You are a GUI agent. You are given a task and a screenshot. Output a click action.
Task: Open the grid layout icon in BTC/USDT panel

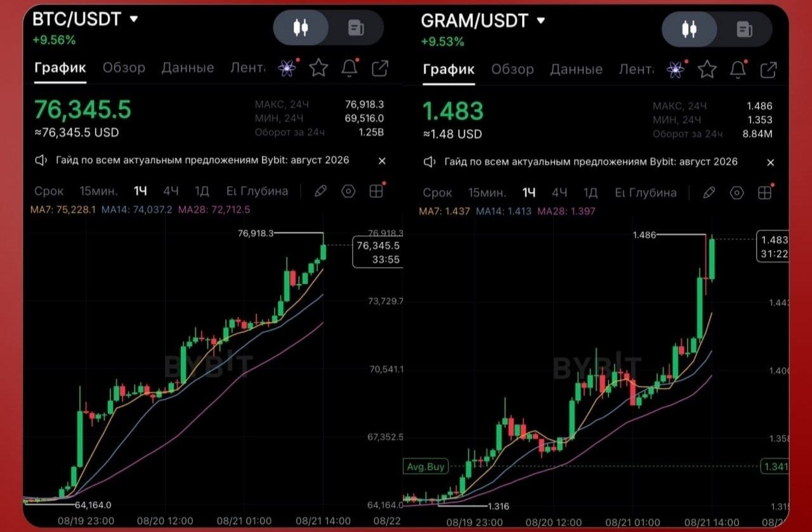pyautogui.click(x=377, y=191)
